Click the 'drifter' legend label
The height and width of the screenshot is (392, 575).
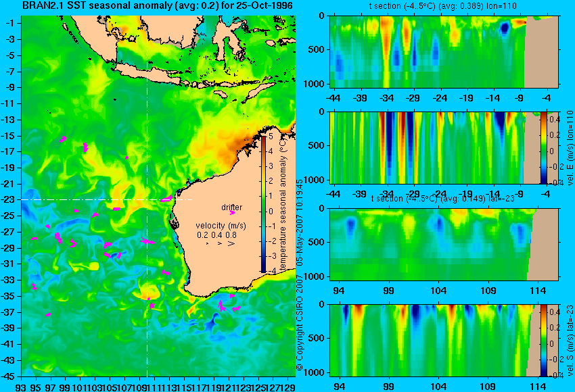coord(232,207)
